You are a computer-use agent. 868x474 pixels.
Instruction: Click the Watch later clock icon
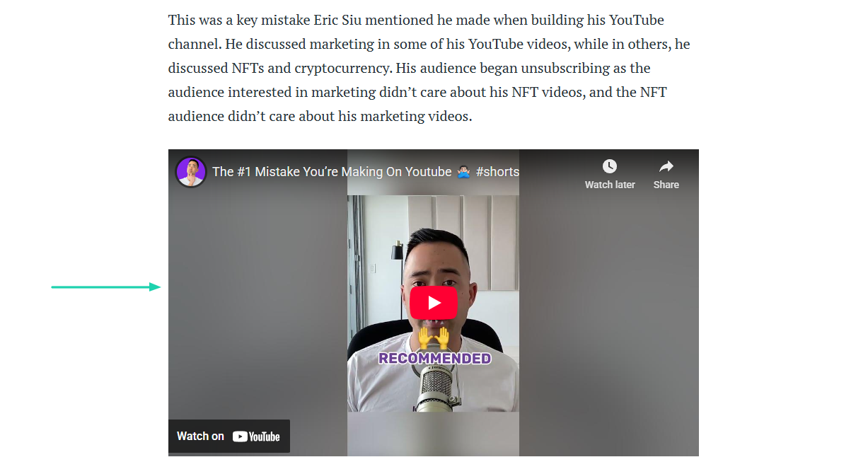point(610,166)
